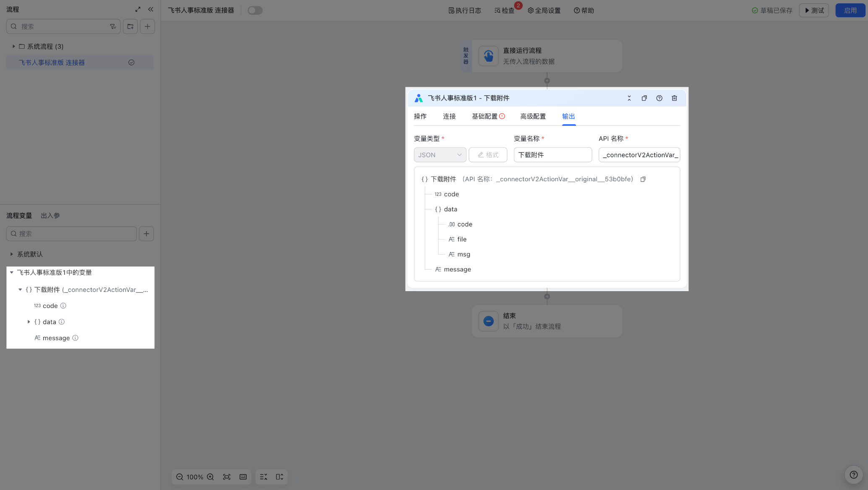Open the 检查 panel
This screenshot has height=490, width=868.
pos(505,10)
